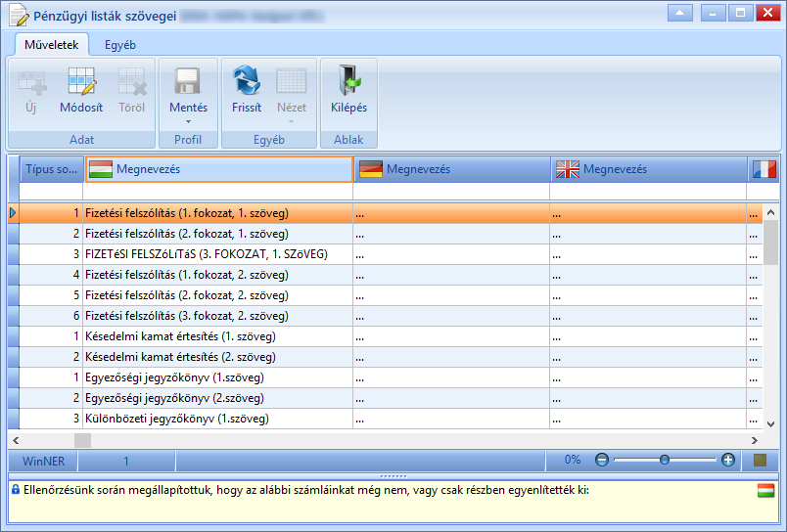
Task: Click the Hungarian flag in the preview panel
Action: pos(765,490)
